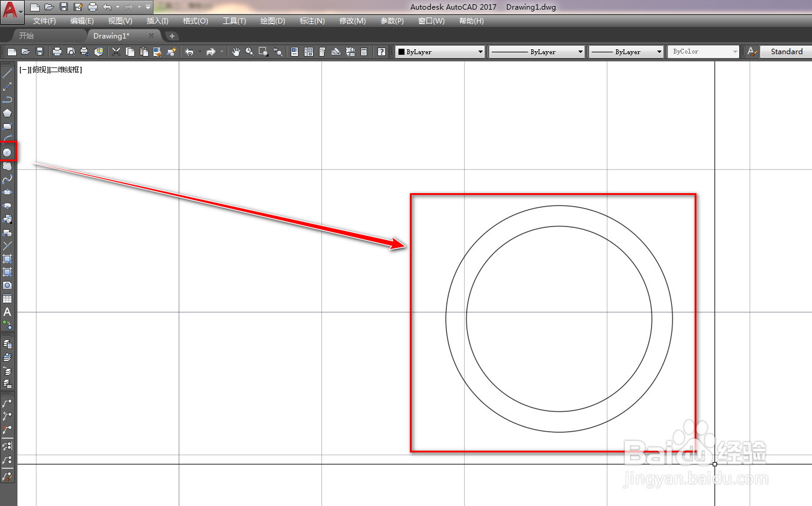Screen dimensions: 812x506
Task: Click the 二维线框 visual style label
Action: pyautogui.click(x=65, y=70)
